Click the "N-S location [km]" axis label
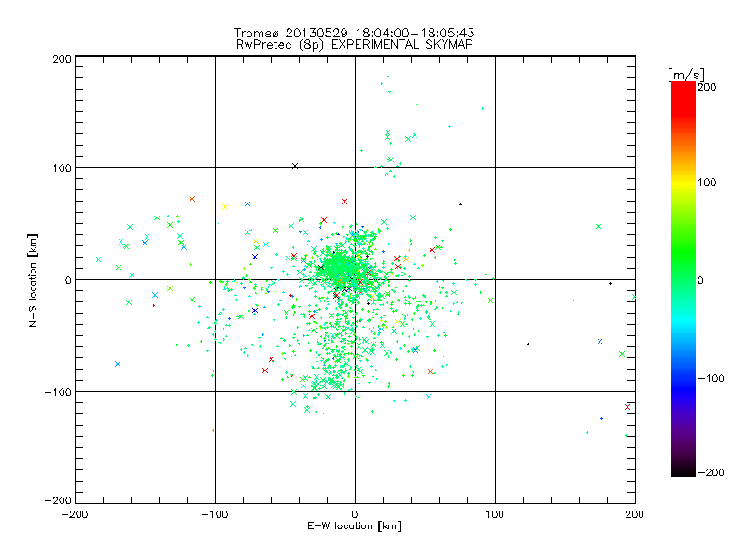This screenshot has width=747, height=560. click(33, 281)
